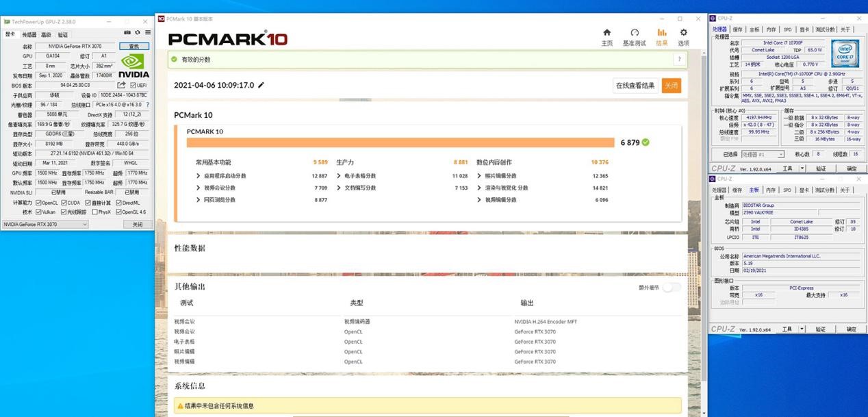Click the Intel Core i7 logo in CPU-Z
Viewport: 868px width, 417px height.
click(845, 54)
